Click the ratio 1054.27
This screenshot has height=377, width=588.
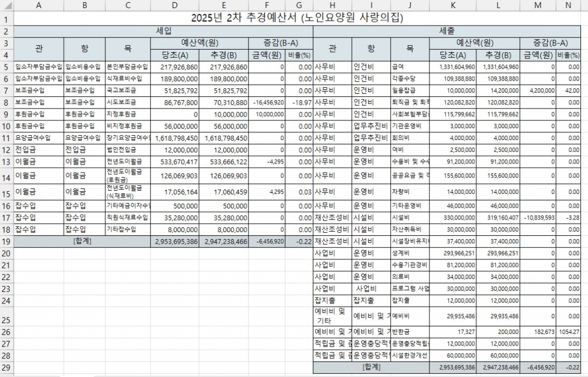coord(569,332)
